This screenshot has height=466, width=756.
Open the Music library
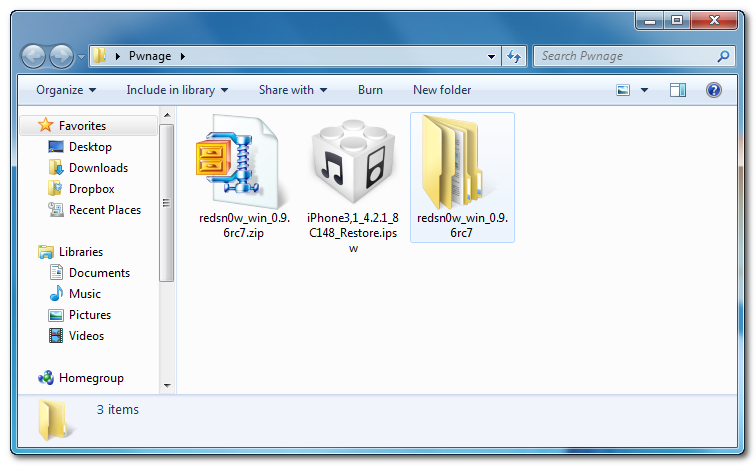pyautogui.click(x=85, y=293)
